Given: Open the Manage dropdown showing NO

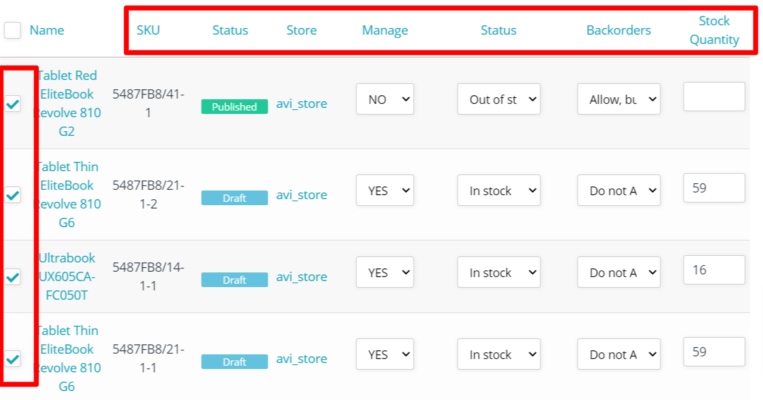Looking at the screenshot, I should tap(385, 99).
